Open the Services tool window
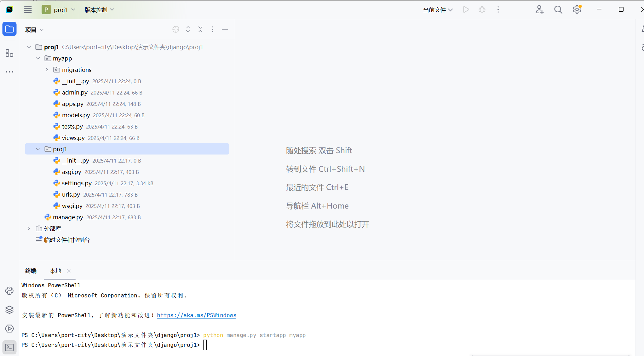 (9, 310)
